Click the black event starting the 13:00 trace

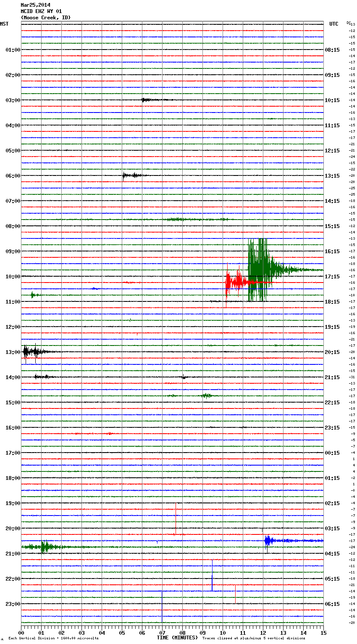click(x=36, y=352)
